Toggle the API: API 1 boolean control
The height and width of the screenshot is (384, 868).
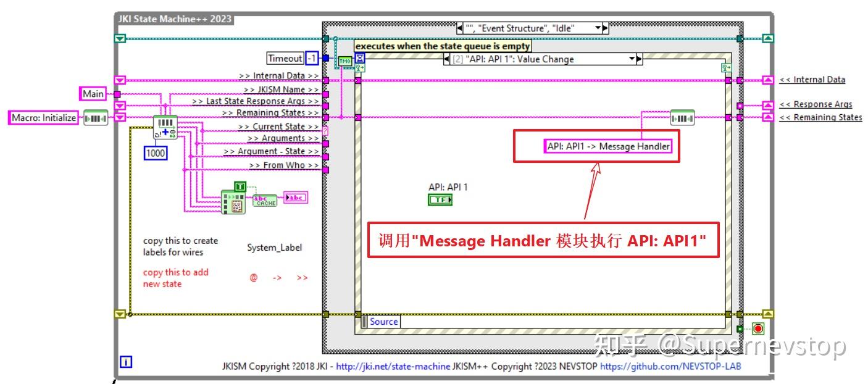[x=441, y=199]
